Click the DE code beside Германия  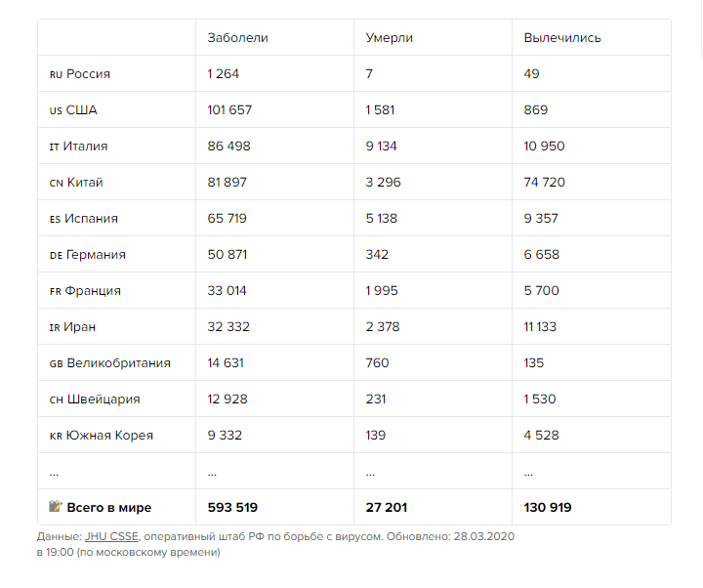56,255
